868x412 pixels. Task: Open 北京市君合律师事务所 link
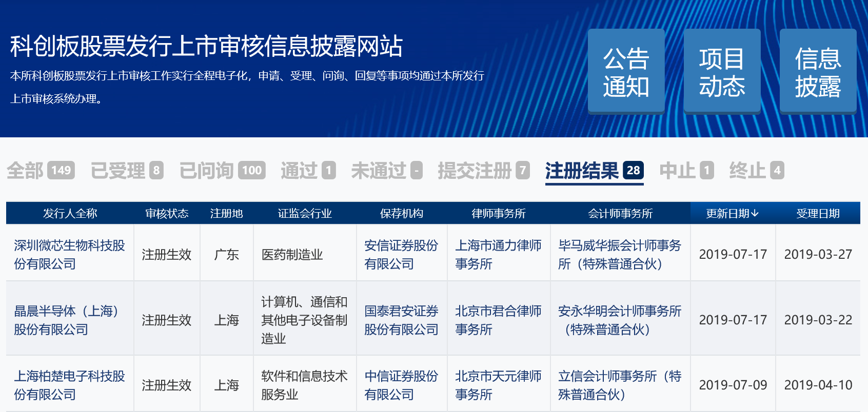(498, 320)
